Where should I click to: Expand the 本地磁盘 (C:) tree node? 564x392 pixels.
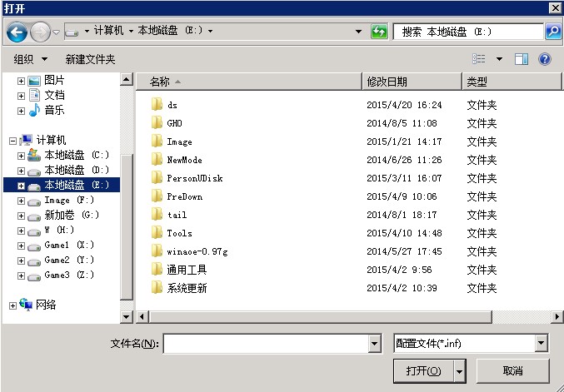(21, 155)
